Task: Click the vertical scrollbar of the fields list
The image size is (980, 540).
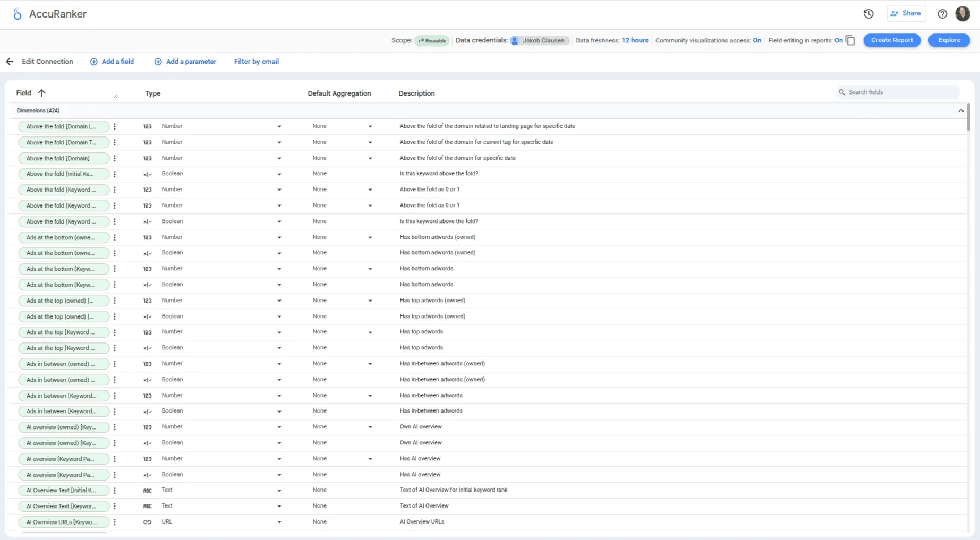Action: [968, 117]
